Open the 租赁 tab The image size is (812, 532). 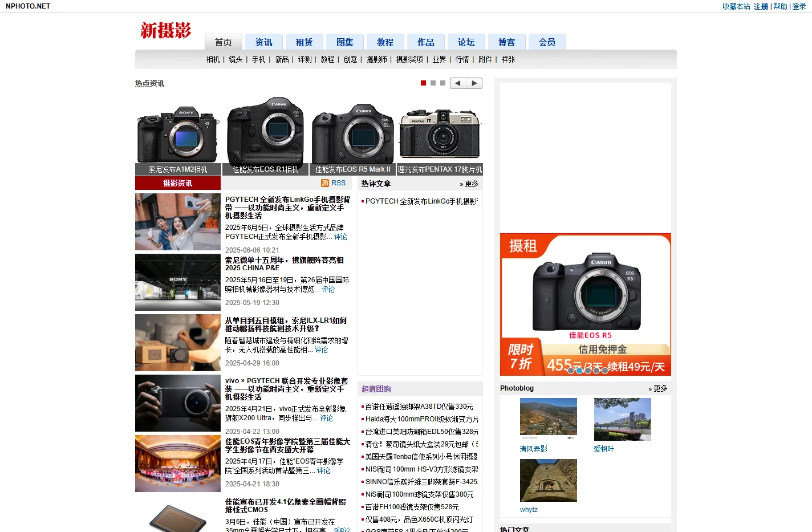tap(304, 42)
